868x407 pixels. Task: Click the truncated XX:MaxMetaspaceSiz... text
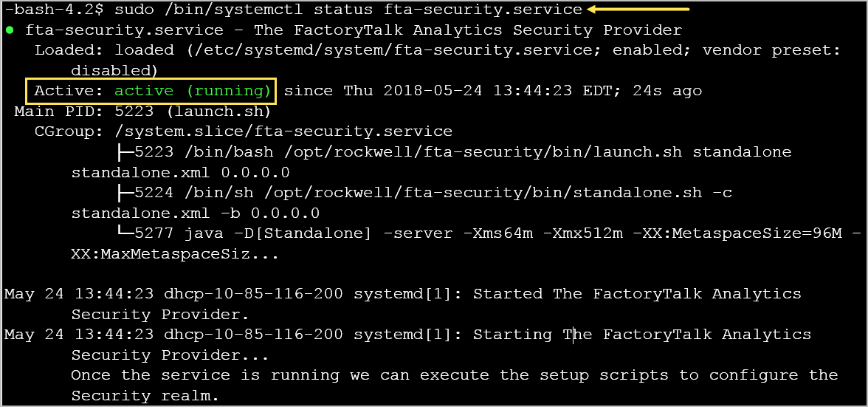click(174, 254)
